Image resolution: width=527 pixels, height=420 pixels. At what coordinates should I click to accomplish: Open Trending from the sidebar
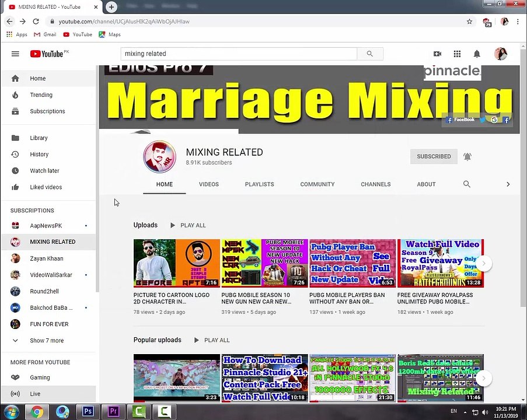[48, 94]
